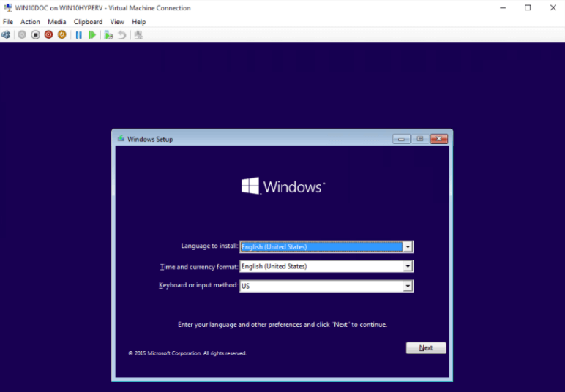Screen dimensions: 565x392
Task: Close the Virtual Machine Connection window
Action: tap(553, 7)
